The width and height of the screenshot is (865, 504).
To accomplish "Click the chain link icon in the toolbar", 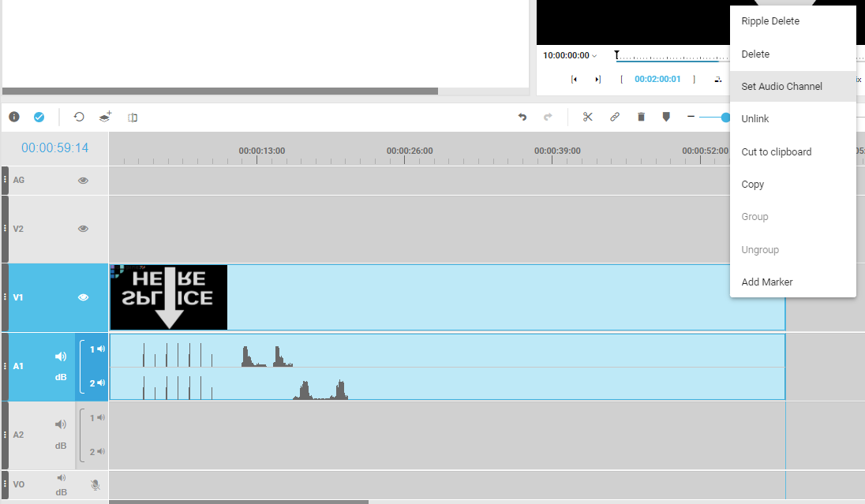I will tap(614, 117).
